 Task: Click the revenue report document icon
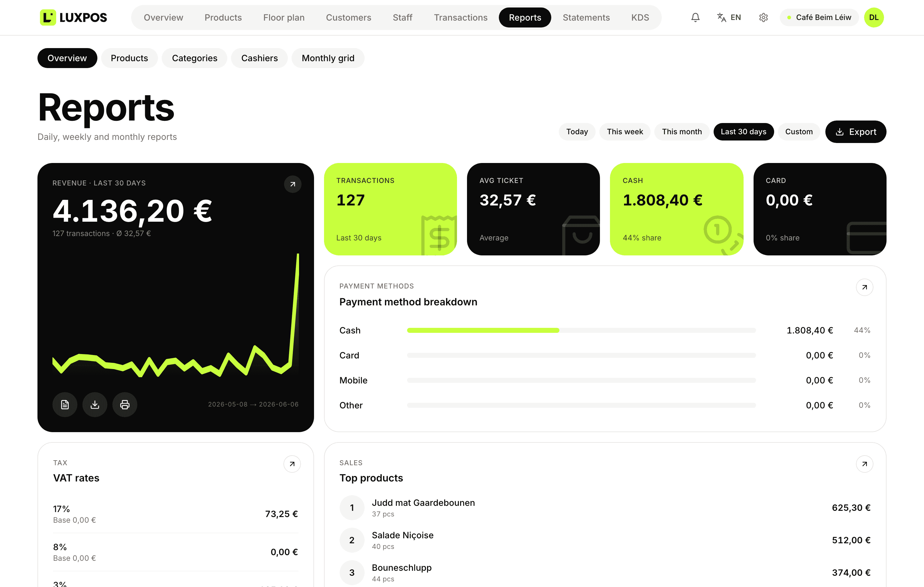click(x=65, y=404)
